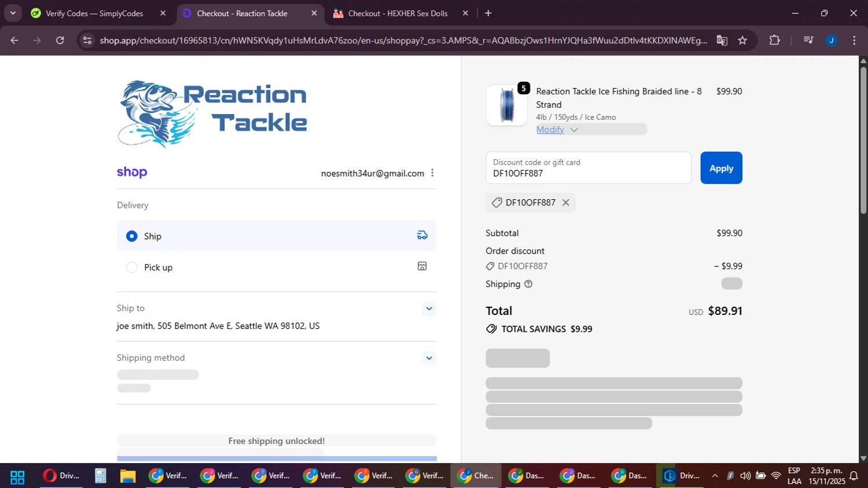The image size is (868, 488).
Task: Expand the Shipping method section
Action: click(x=429, y=358)
